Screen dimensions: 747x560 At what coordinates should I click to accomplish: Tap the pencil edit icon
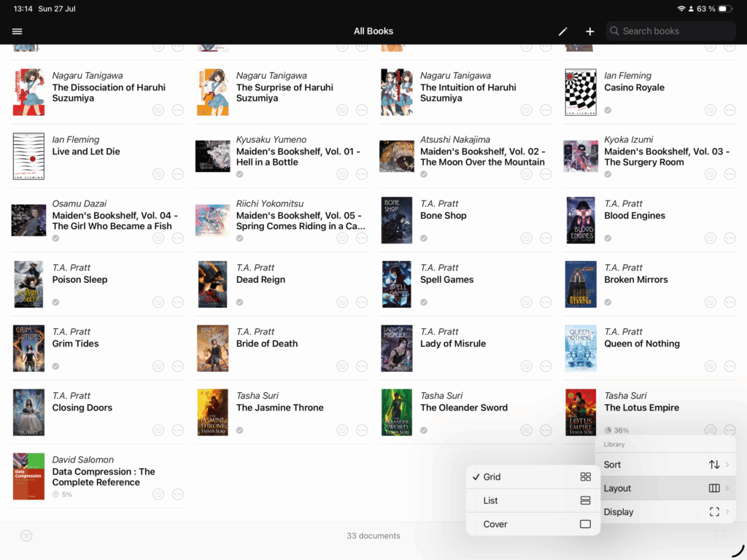(x=562, y=31)
